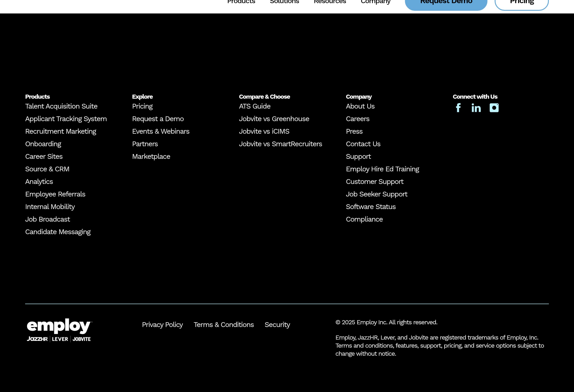View Terms & Conditions
The image size is (574, 392).
point(224,324)
